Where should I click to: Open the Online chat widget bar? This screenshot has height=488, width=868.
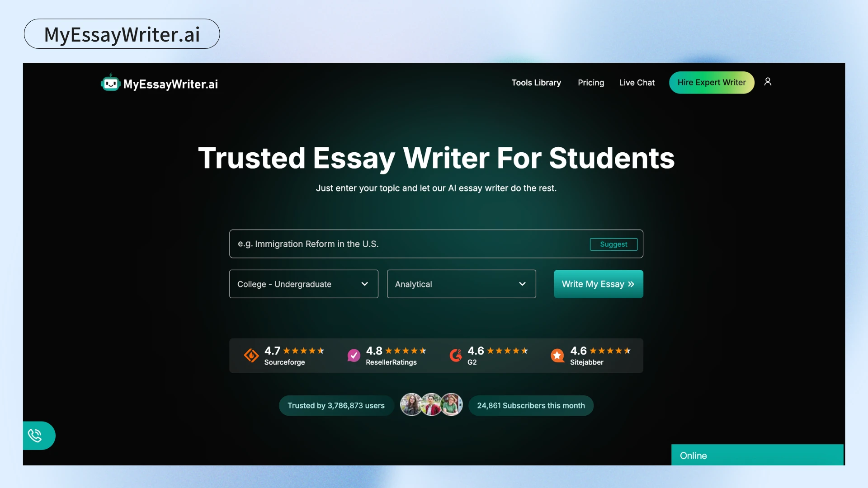[x=757, y=455]
